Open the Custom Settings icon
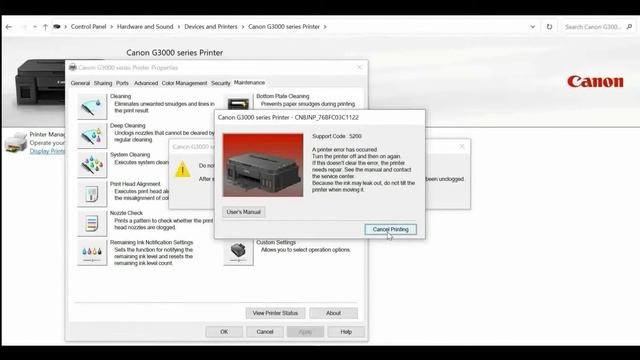This screenshot has height=360, width=640. 238,252
